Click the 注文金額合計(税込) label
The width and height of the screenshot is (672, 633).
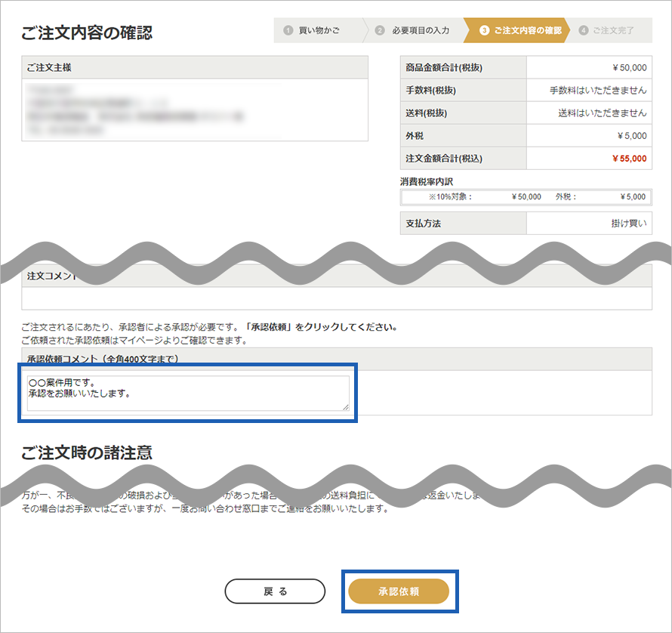point(444,159)
